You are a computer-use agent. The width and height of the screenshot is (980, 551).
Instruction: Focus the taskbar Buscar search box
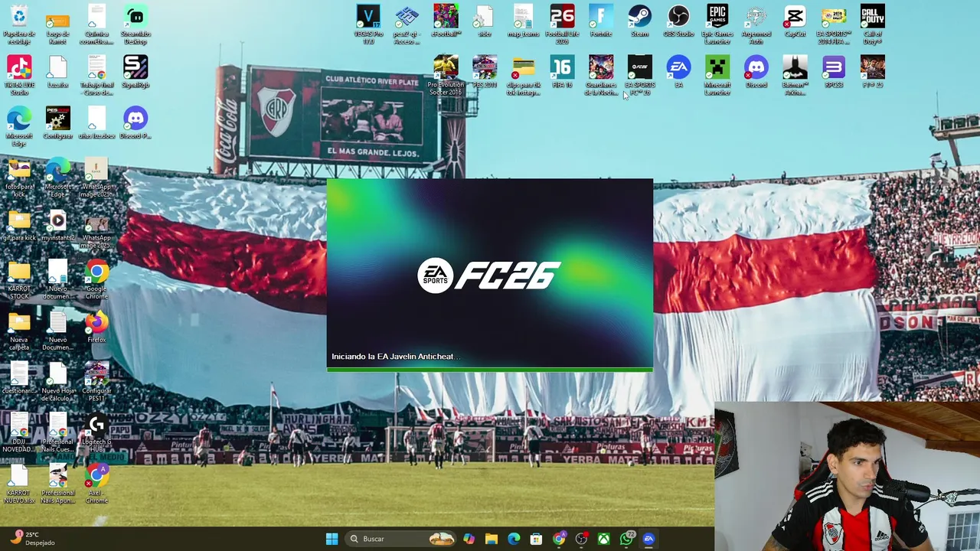(x=401, y=539)
